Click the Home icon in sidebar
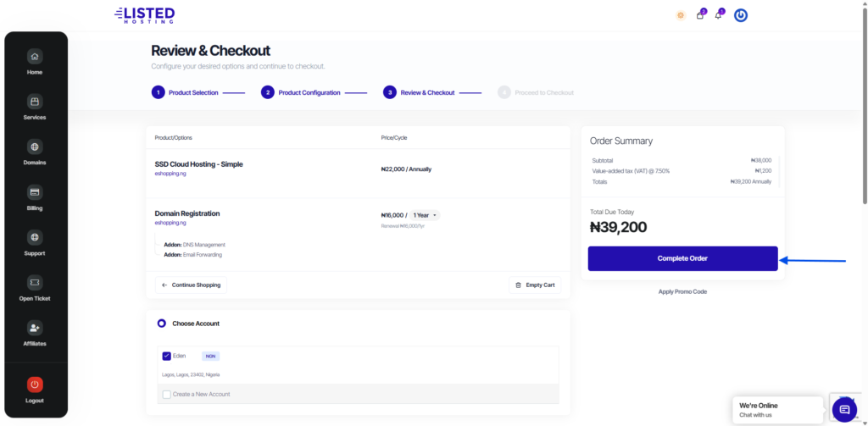Viewport: 868px width, 426px height. click(35, 57)
